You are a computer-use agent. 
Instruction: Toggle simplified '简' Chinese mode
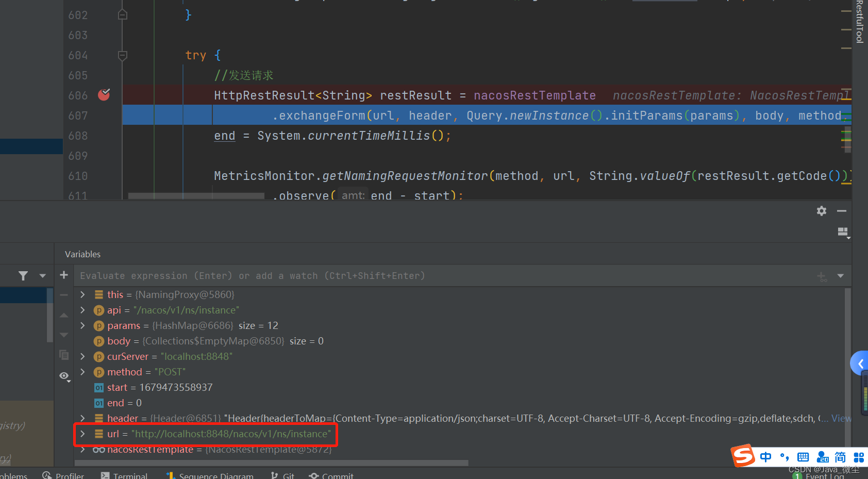point(840,457)
